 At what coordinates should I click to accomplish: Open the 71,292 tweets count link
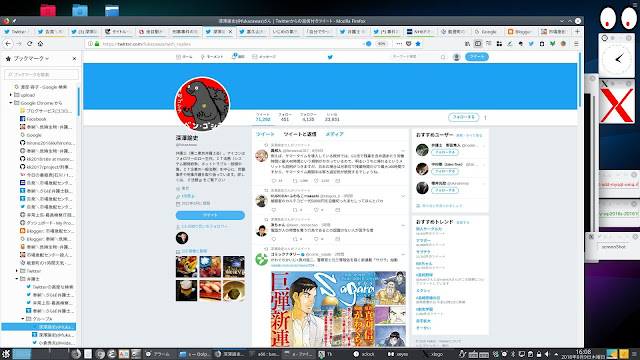(x=263, y=117)
